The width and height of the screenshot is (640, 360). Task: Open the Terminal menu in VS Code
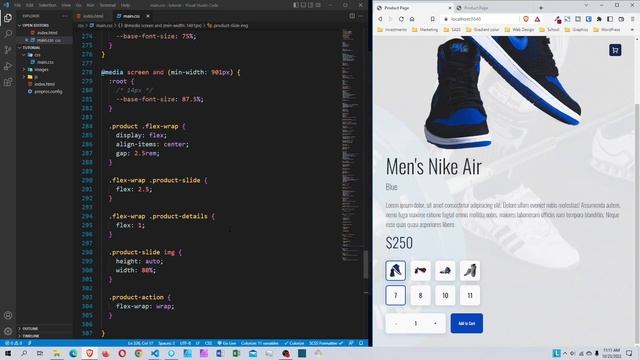tap(107, 5)
